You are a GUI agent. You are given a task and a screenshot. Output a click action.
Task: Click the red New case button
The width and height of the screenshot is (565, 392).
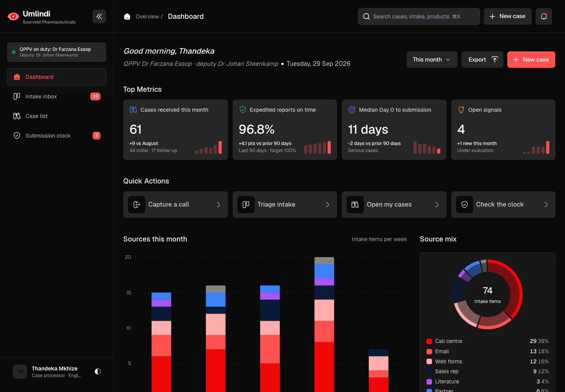531,60
